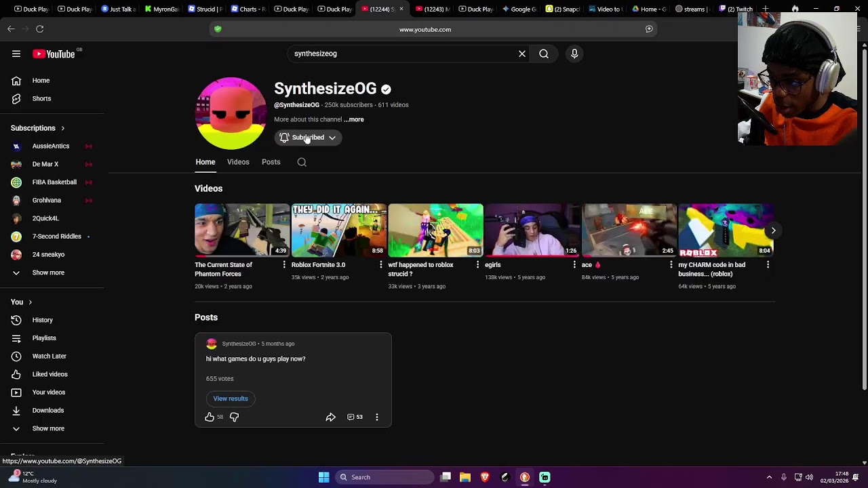Like the SynthesizeOG community post
Viewport: 868px width, 488px height.
click(210, 417)
